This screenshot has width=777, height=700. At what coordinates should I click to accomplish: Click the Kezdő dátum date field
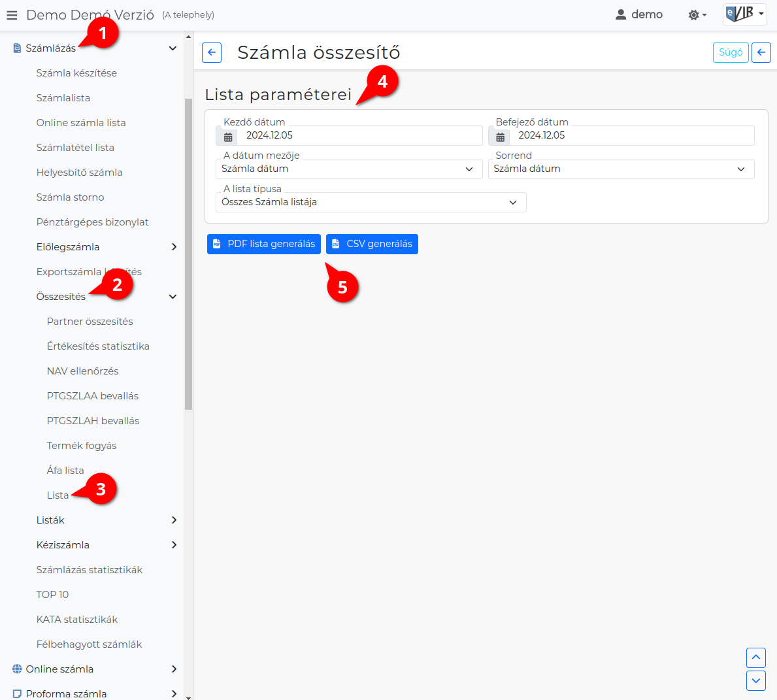[359, 136]
